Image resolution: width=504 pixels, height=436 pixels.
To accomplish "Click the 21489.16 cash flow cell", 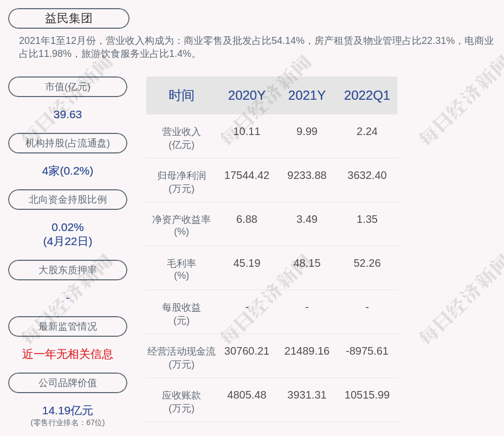I will pyautogui.click(x=307, y=351).
